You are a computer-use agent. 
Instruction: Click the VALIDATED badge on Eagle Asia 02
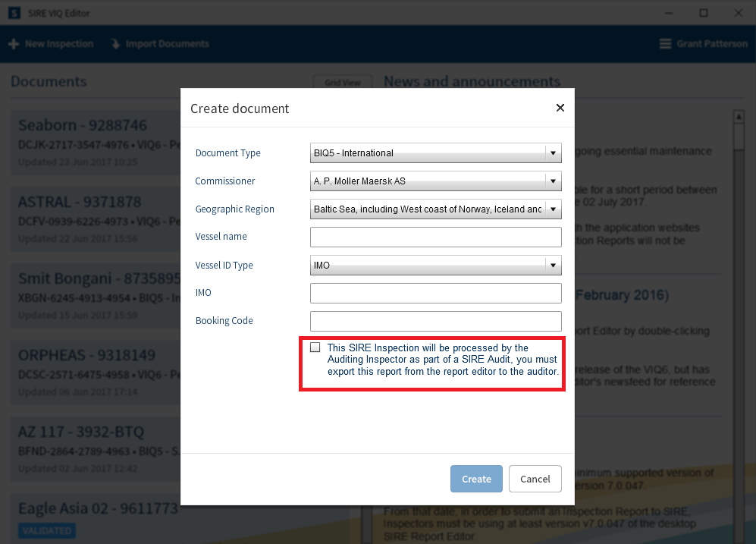point(47,531)
